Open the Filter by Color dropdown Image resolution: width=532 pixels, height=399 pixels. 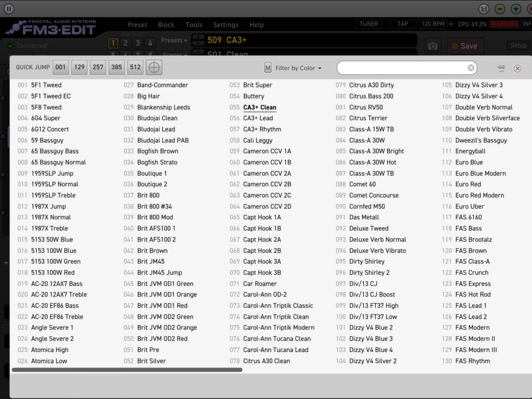(x=298, y=68)
